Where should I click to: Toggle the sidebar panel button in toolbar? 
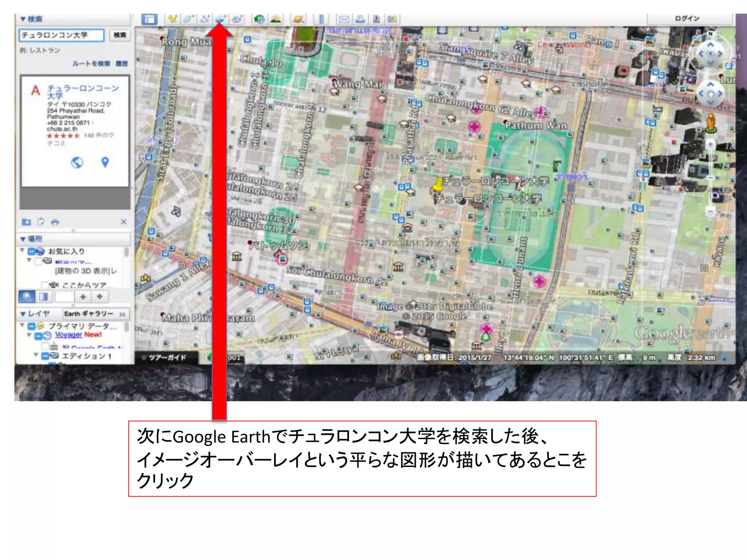click(150, 19)
